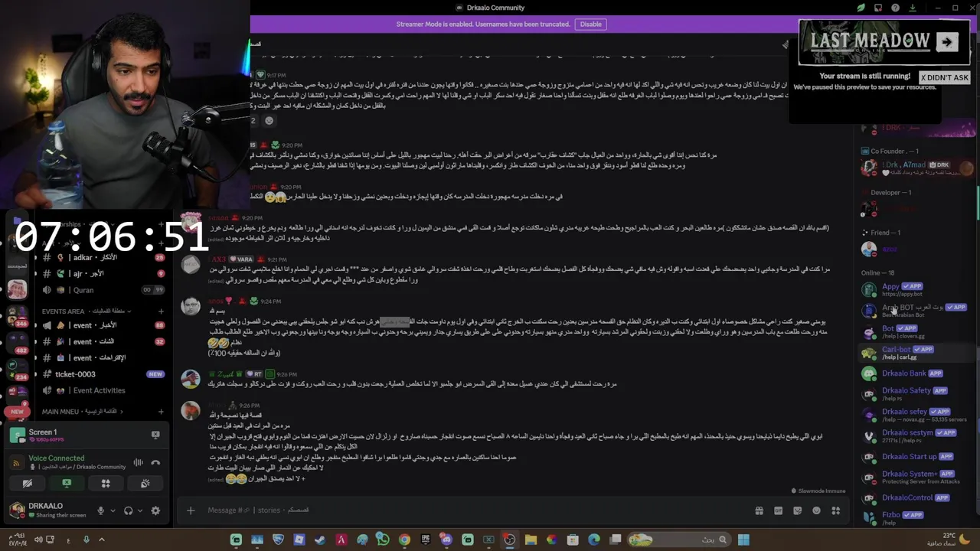Open input device options arrow next to microphone
This screenshot has height=551, width=980.
pos(113,510)
